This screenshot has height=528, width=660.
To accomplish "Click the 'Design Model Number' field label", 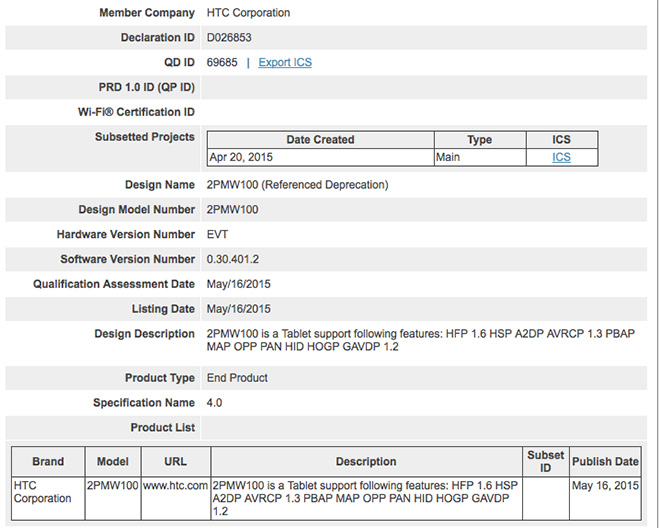I will 137,210.
